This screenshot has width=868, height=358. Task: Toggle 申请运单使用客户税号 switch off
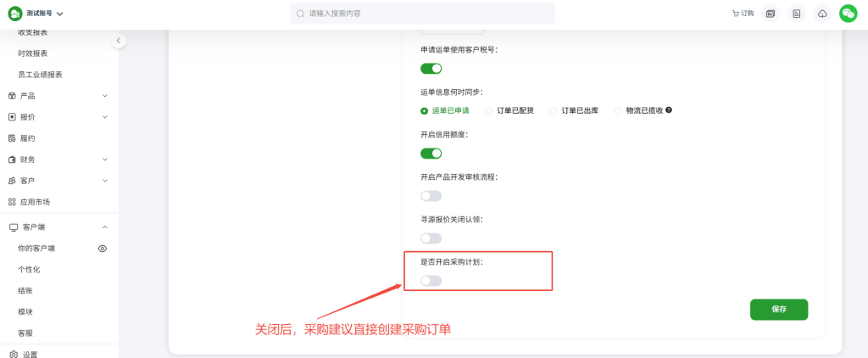tap(431, 69)
